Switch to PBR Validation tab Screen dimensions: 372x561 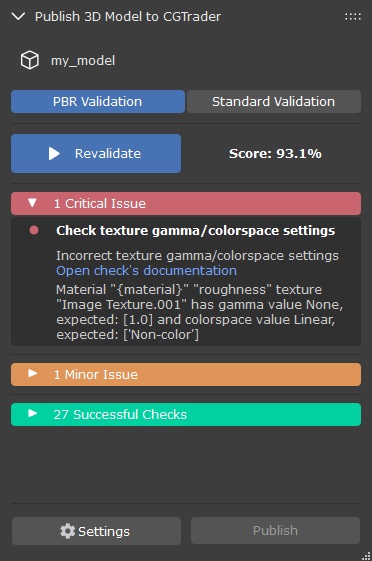click(98, 102)
